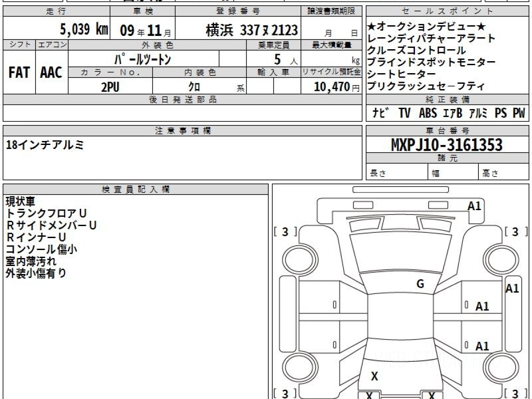Viewport: 532px width, 399px height.
Task: Click the bottom-left [3] tire rating
Action: (x=285, y=393)
